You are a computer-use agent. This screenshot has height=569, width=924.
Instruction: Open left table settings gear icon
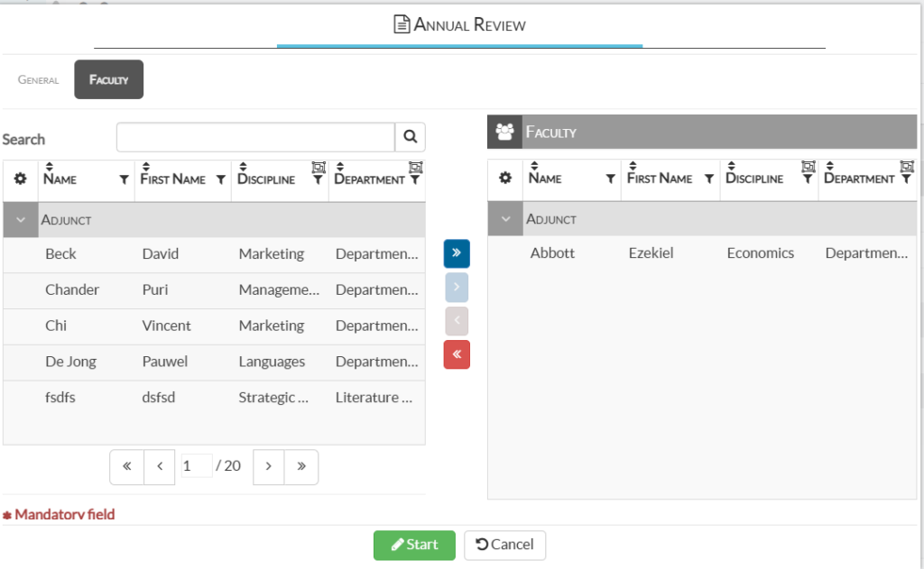tap(21, 179)
